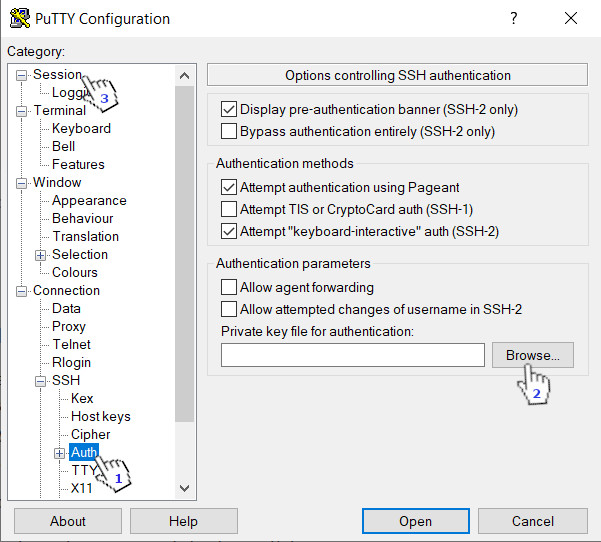Image resolution: width=601 pixels, height=542 pixels.
Task: Open Appearance settings category
Action: point(89,200)
